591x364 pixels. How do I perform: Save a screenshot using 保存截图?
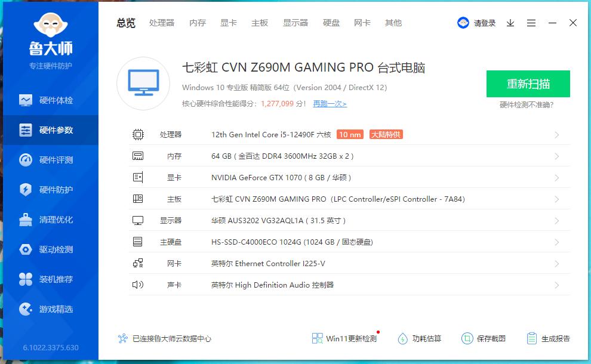[485, 338]
